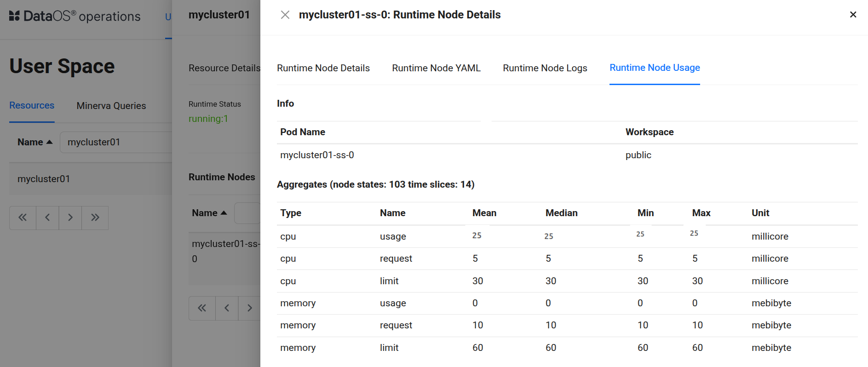Switch to Minerva Queries tab
This screenshot has height=367, width=868.
coord(111,106)
